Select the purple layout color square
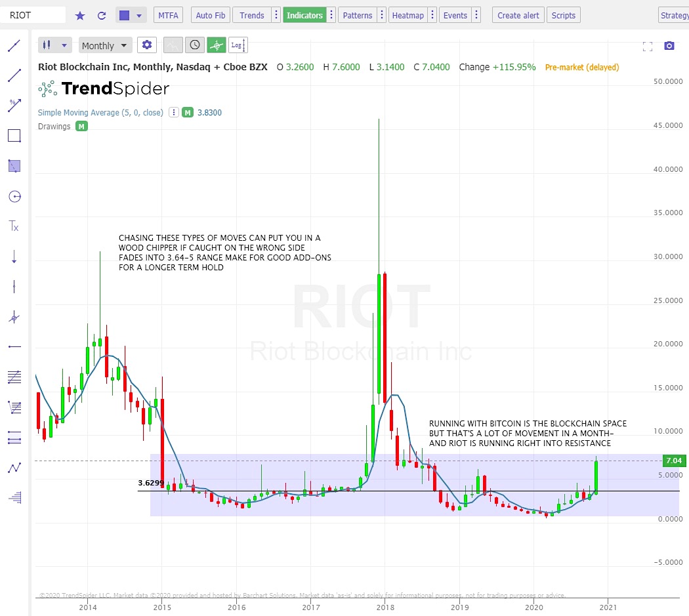Viewport: 689px width, 616px height. tap(125, 16)
